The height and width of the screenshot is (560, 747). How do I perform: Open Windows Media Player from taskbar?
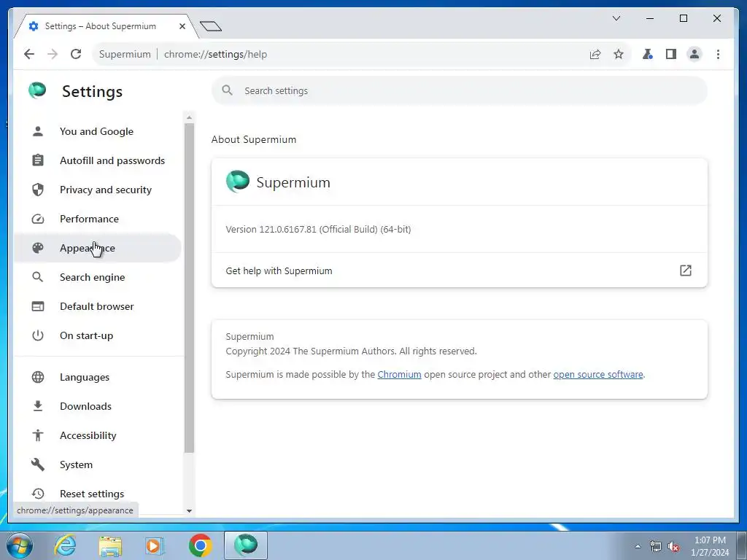coord(155,545)
